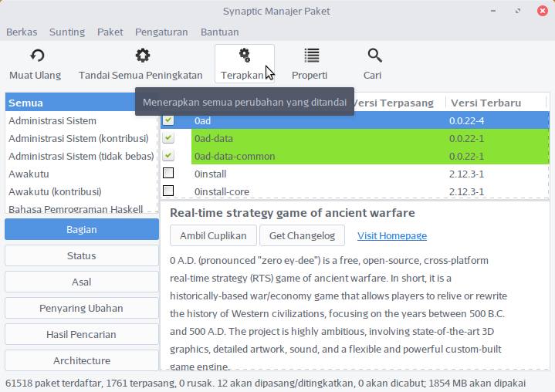Screen dimensions: 555x392
Task: Mark the 0install-core package checkbox
Action: (x=168, y=191)
